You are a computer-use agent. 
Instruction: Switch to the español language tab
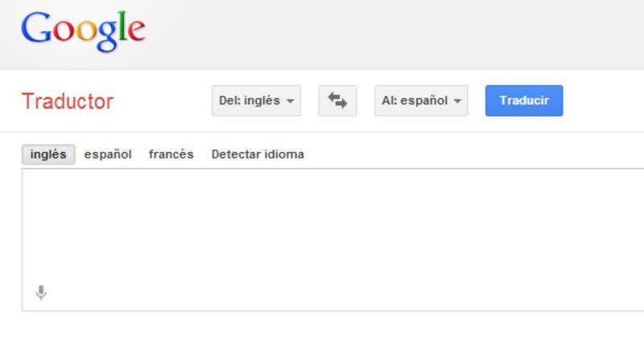coord(108,154)
